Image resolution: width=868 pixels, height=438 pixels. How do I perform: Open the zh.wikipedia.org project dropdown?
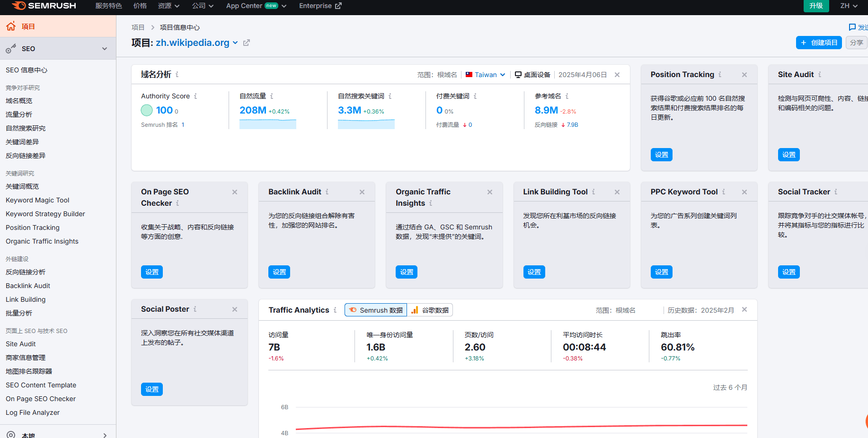point(235,43)
